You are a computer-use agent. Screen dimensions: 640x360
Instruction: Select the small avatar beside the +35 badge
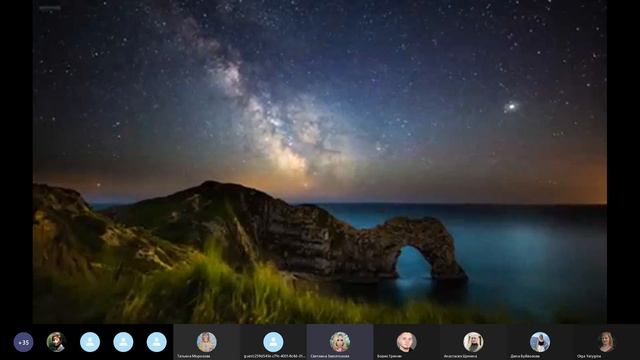[56, 342]
